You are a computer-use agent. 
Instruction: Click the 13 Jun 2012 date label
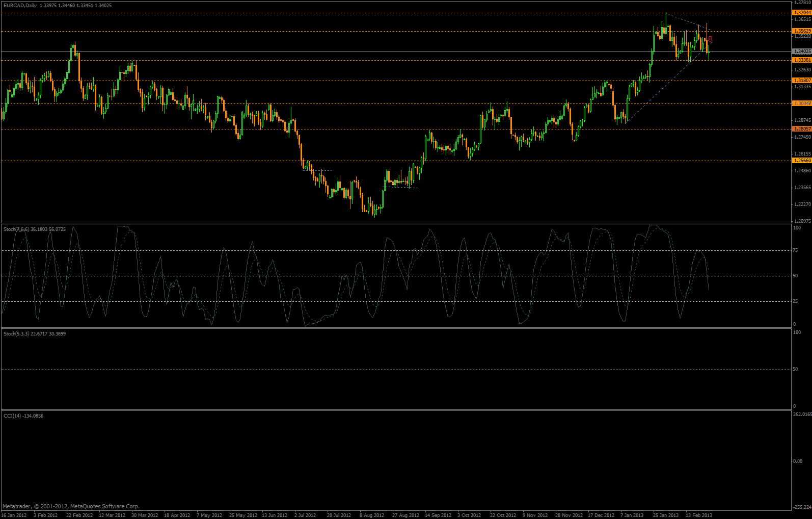click(275, 515)
